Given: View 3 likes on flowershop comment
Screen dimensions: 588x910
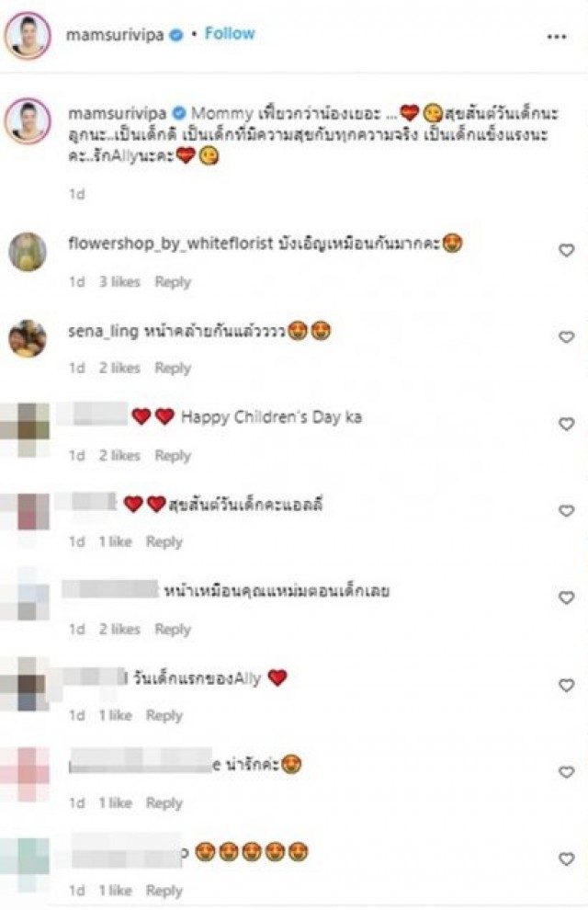Looking at the screenshot, I should 119,281.
